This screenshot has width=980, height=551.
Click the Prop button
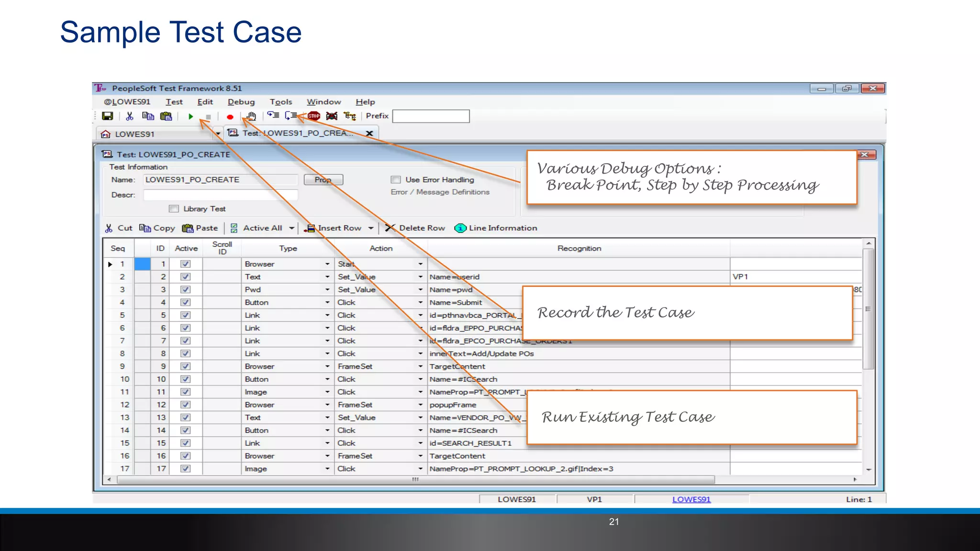323,180
